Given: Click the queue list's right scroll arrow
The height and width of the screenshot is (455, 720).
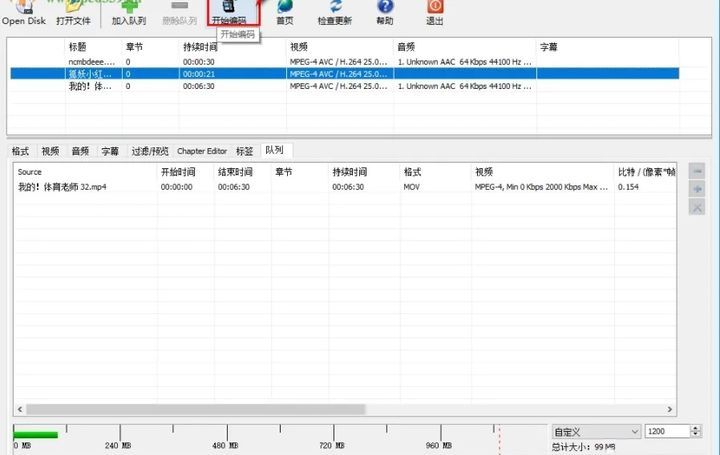Looking at the screenshot, I should coord(669,409).
